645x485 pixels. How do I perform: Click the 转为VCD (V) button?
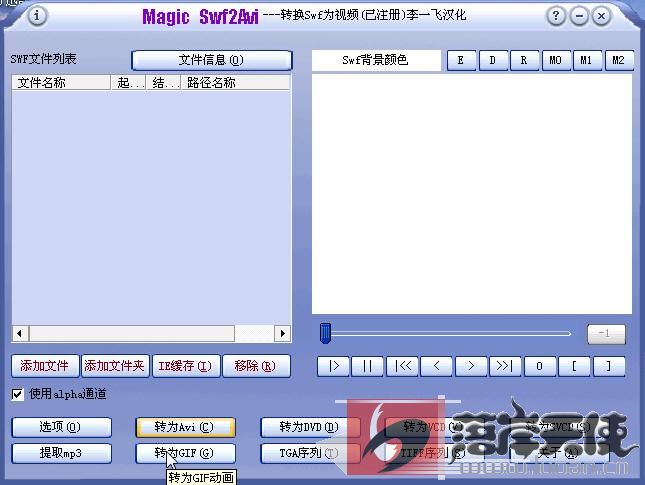(x=434, y=427)
